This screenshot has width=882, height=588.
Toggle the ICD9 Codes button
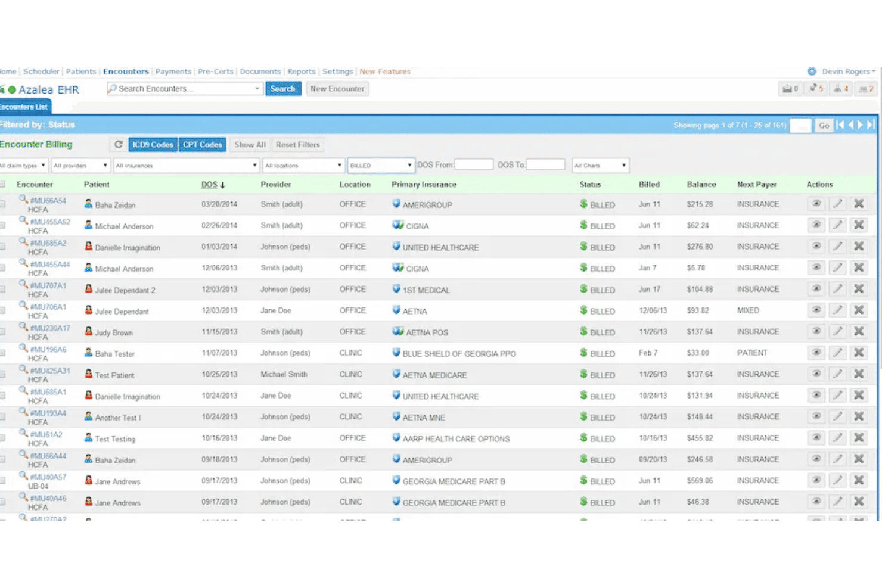click(x=153, y=145)
